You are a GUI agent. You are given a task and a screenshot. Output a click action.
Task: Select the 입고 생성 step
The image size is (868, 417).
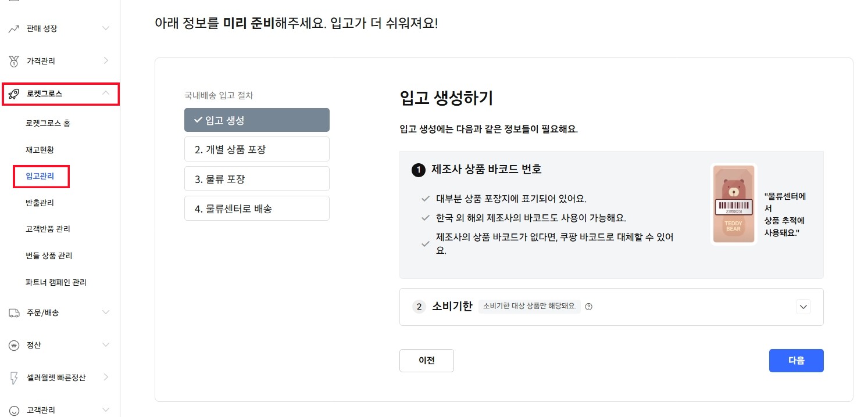[256, 120]
